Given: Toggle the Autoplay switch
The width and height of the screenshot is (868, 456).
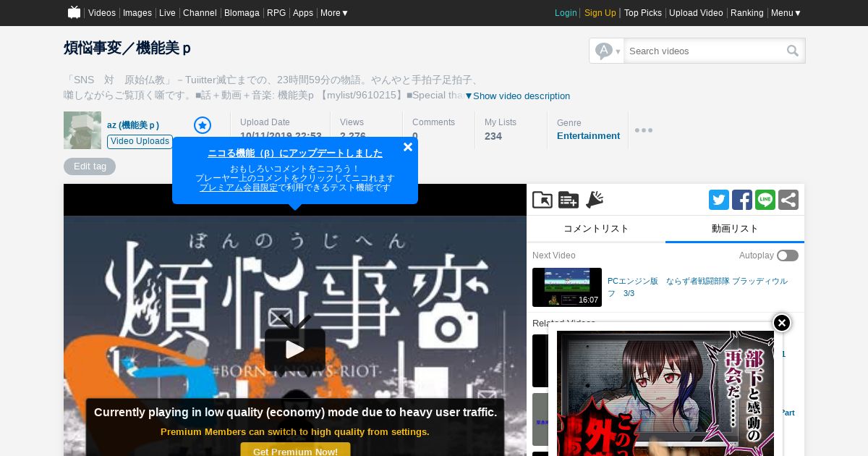Looking at the screenshot, I should pyautogui.click(x=788, y=256).
